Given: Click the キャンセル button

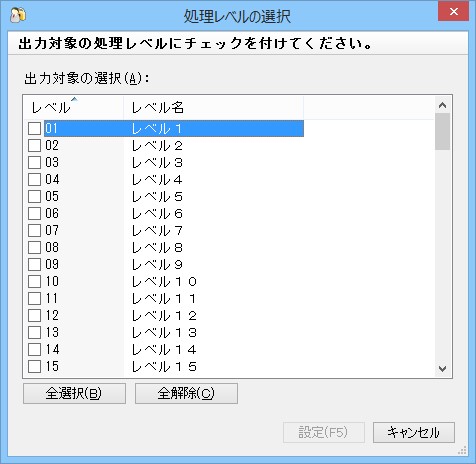Looking at the screenshot, I should tap(414, 432).
